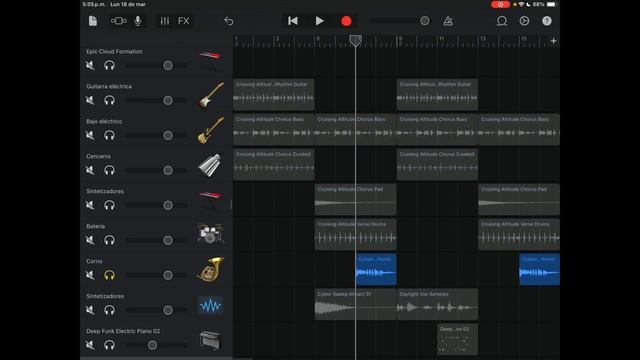The height and width of the screenshot is (360, 640).
Task: Go to beginning of song
Action: tap(293, 21)
